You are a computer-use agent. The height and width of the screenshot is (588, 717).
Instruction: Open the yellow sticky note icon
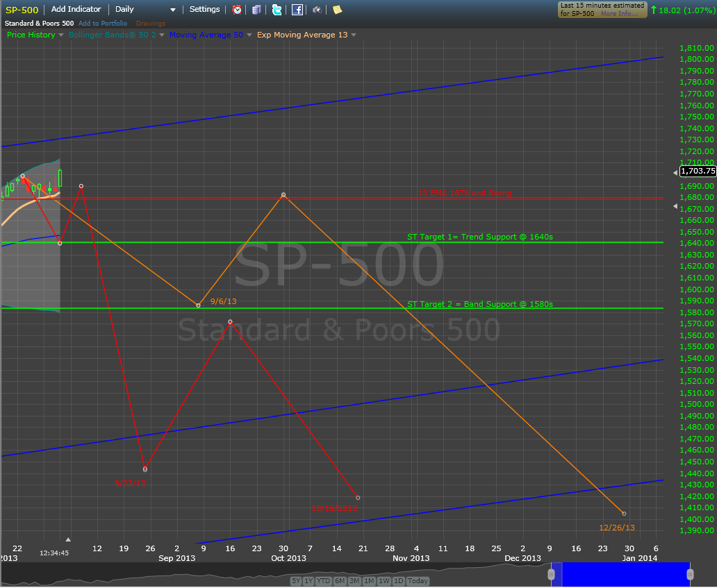338,10
